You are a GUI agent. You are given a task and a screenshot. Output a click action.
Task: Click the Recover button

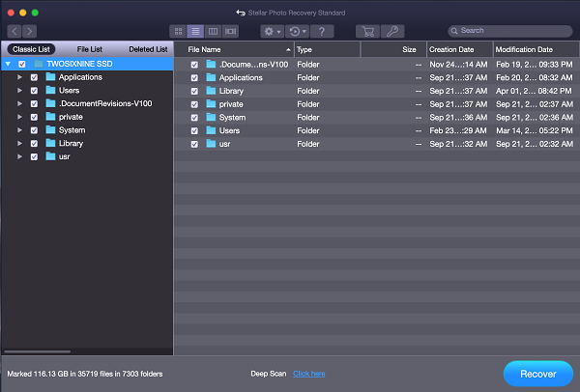(538, 374)
